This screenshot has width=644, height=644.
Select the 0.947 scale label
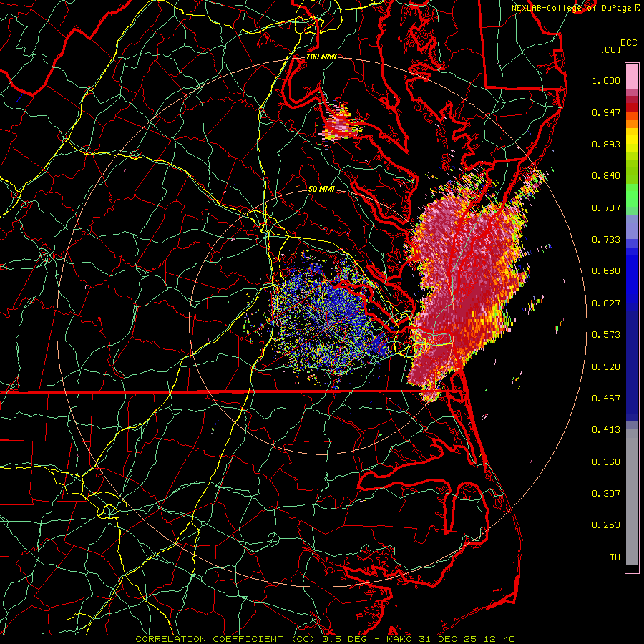pyautogui.click(x=606, y=112)
